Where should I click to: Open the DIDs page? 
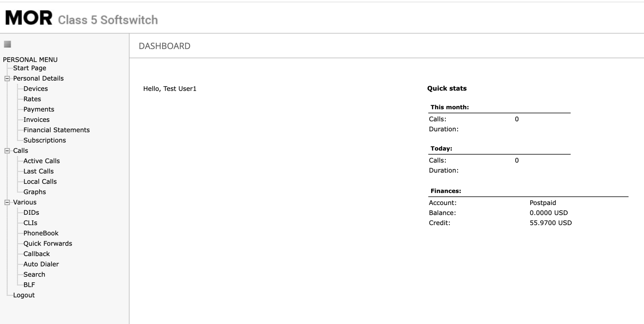pos(31,212)
